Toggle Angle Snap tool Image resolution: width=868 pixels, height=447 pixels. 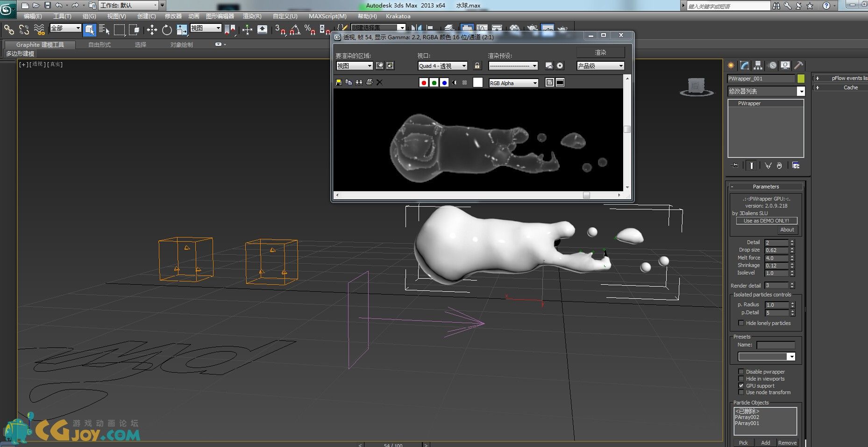[x=295, y=30]
